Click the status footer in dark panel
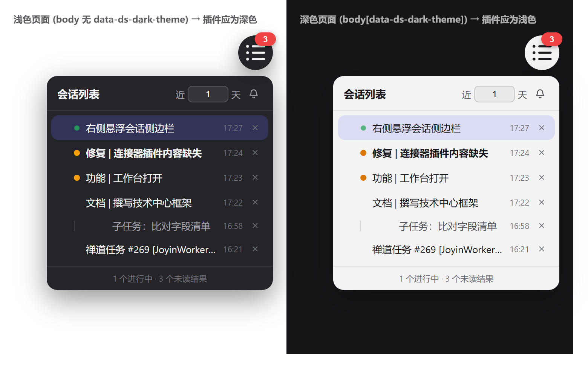Viewport: 588px width, 369px height. pos(160,279)
